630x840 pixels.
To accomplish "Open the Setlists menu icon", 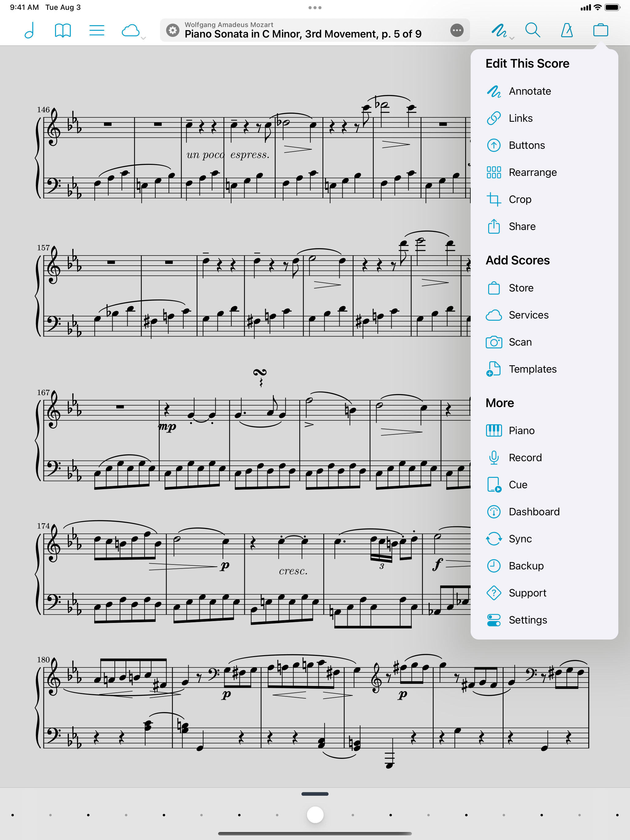I will click(x=97, y=30).
